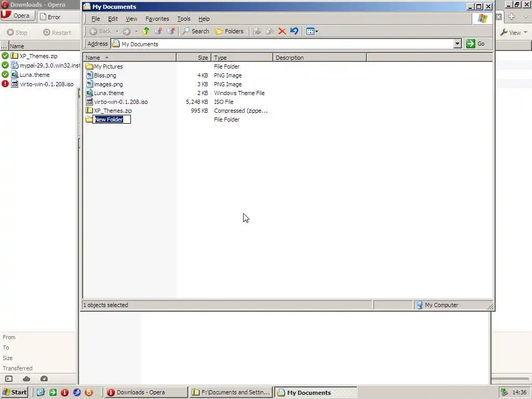Open the Views dropdown button
This screenshot has height=399, width=532.
pyautogui.click(x=312, y=31)
